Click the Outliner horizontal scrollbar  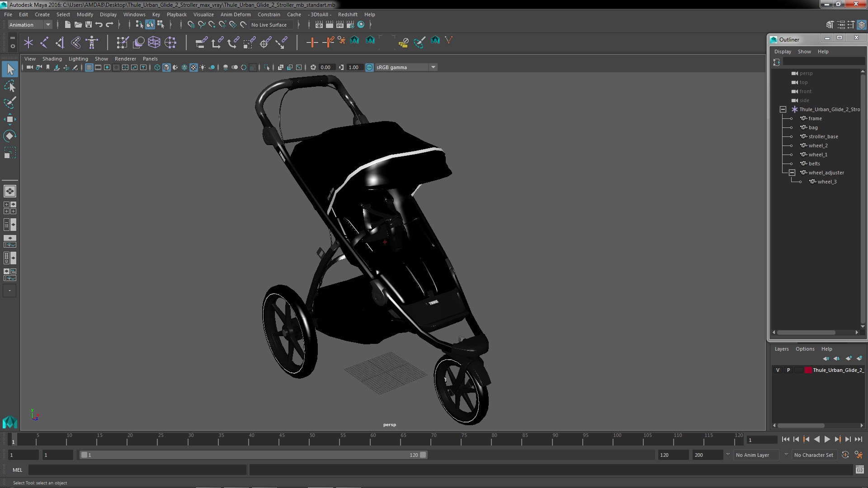click(x=806, y=333)
